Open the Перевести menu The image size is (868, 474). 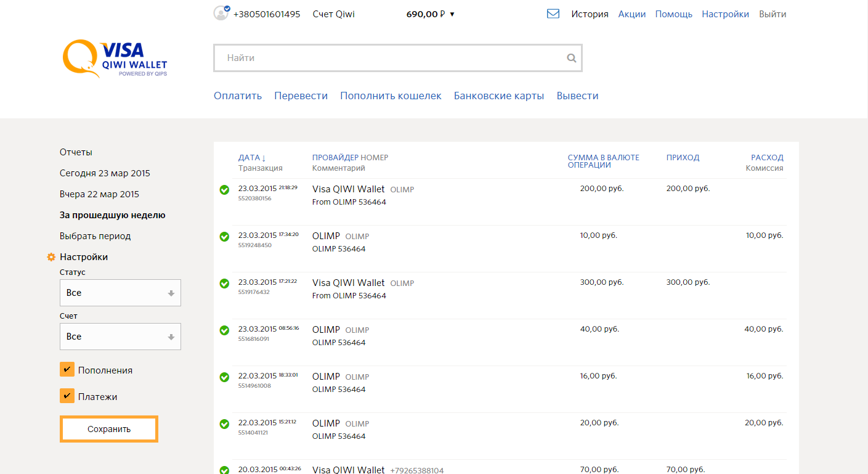(301, 96)
